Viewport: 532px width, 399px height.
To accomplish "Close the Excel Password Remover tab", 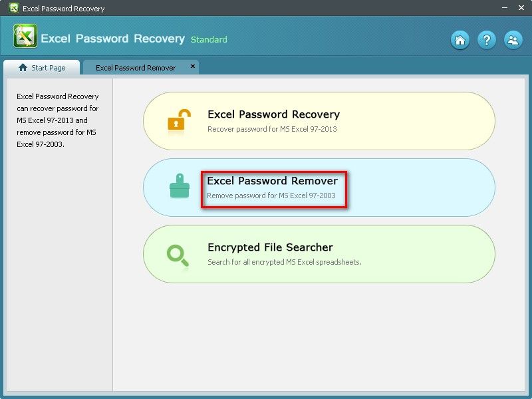I will coord(192,66).
